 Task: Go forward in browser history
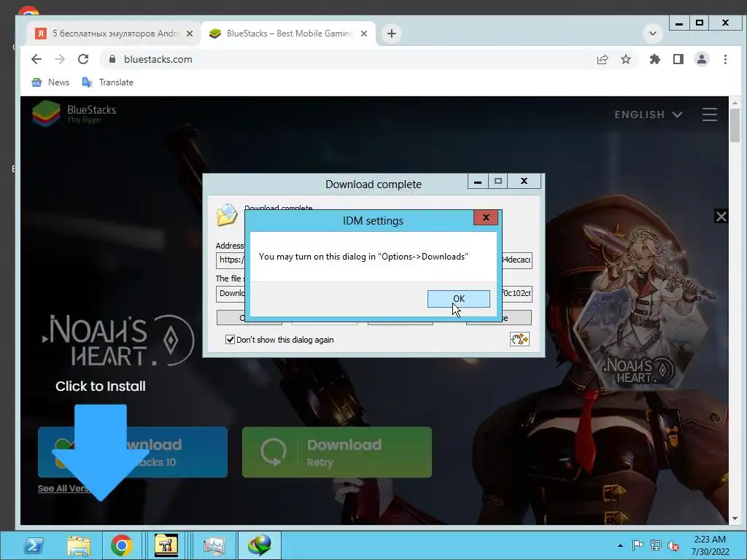pyautogui.click(x=60, y=59)
